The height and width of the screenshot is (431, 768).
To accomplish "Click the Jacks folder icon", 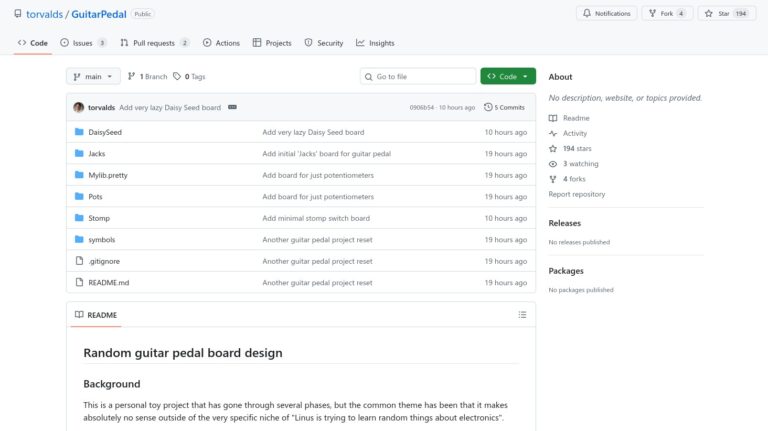I will [79, 153].
